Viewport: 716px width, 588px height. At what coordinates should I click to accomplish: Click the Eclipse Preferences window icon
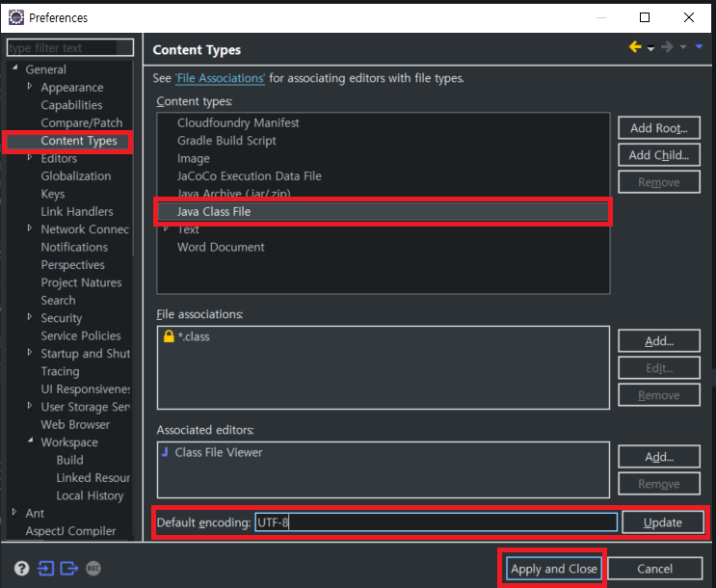[x=16, y=17]
